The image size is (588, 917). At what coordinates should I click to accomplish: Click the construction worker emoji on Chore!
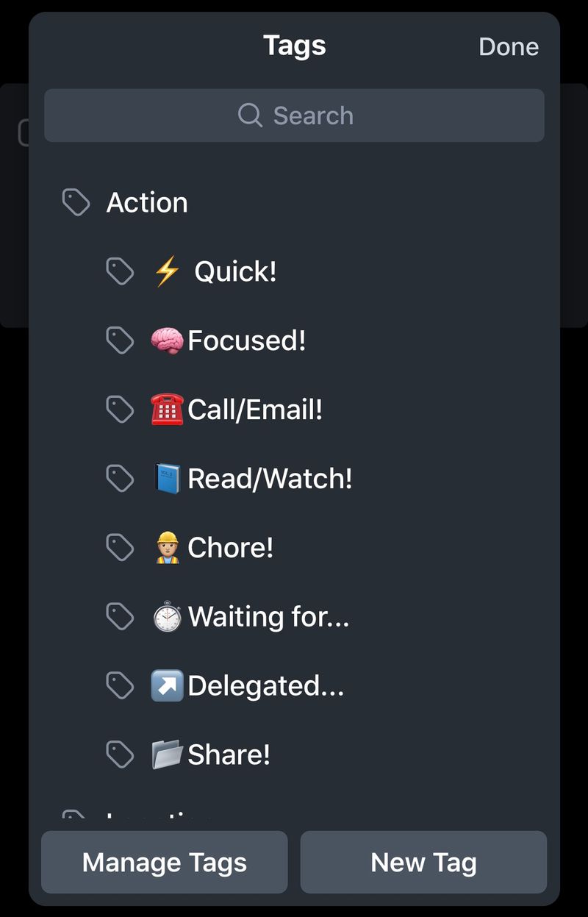click(167, 548)
